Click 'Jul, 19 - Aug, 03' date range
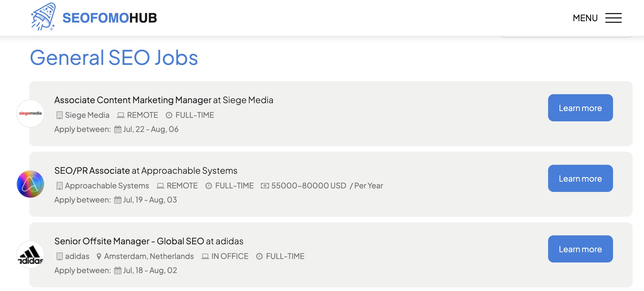Screen dimensions: 644x291 (150, 200)
